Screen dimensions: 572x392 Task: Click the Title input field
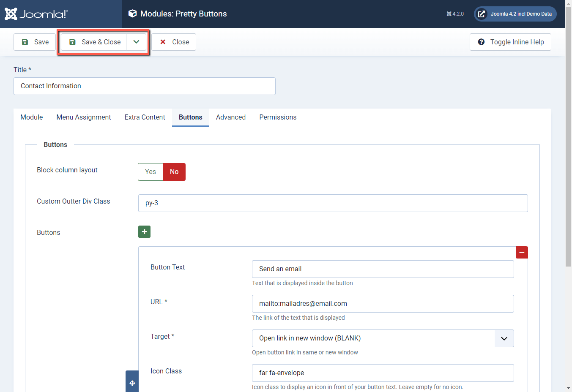pyautogui.click(x=145, y=86)
